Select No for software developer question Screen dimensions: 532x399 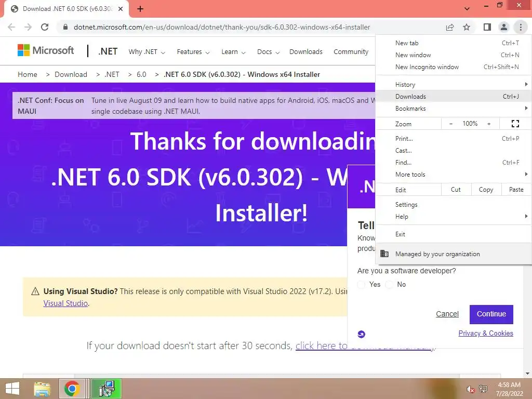(x=390, y=285)
